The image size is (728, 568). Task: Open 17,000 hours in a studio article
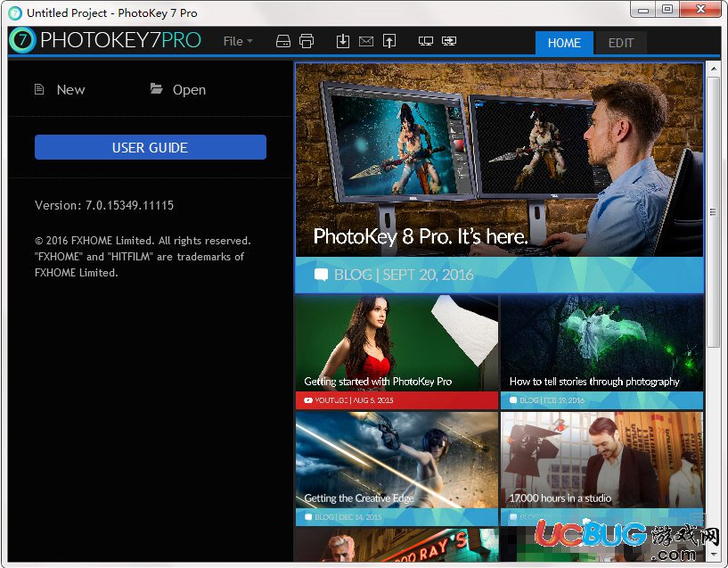[601, 460]
